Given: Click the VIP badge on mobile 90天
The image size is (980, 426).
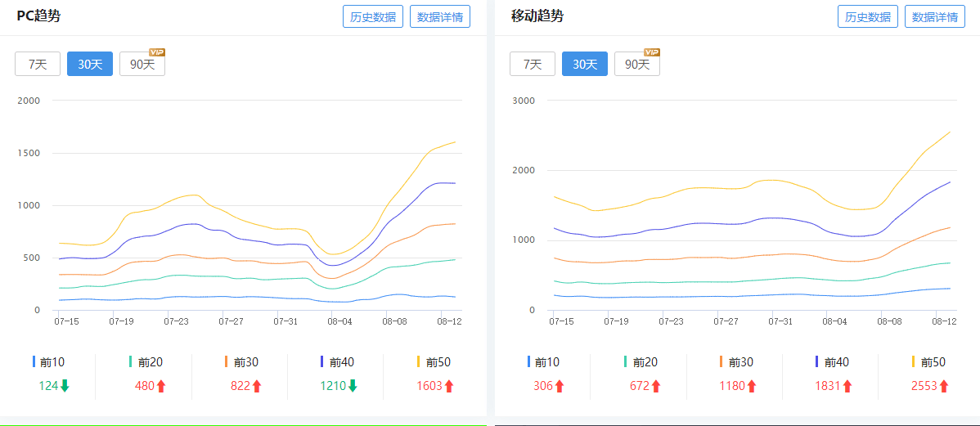Looking at the screenshot, I should pyautogui.click(x=652, y=52).
